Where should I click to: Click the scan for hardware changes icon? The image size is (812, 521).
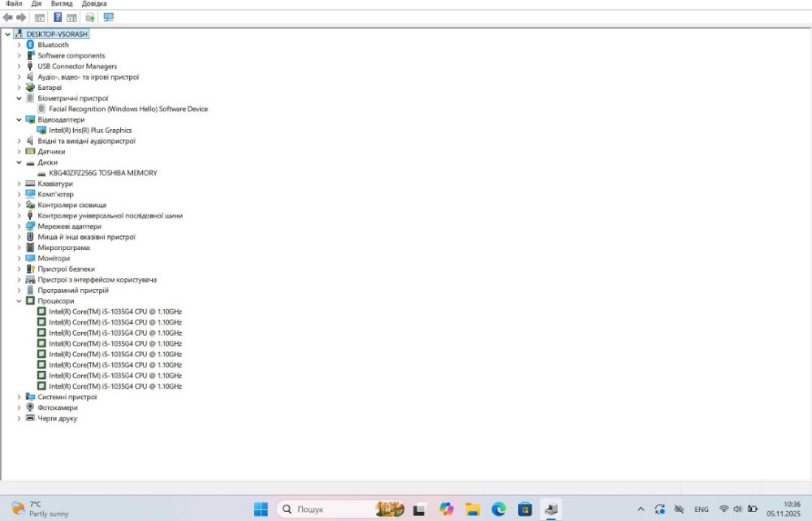108,17
